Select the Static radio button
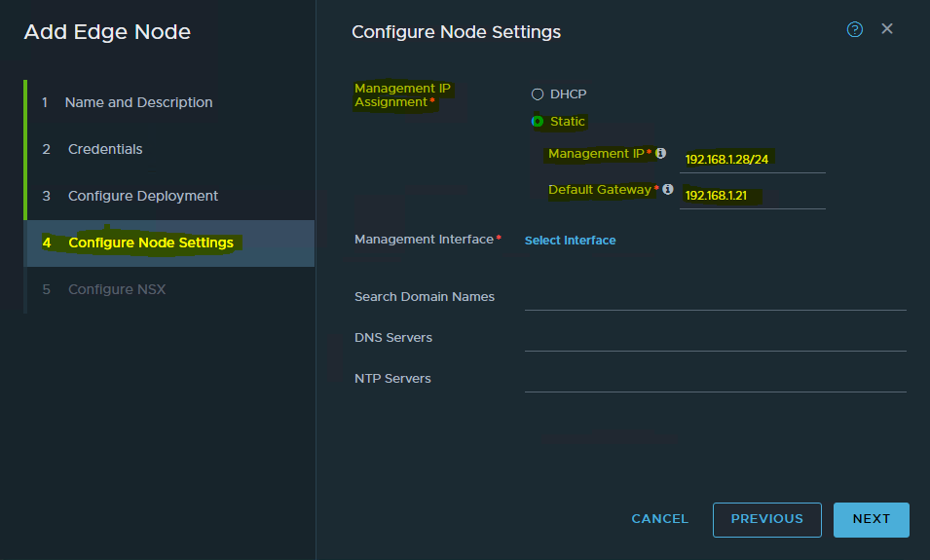This screenshot has width=930, height=560. tap(538, 122)
